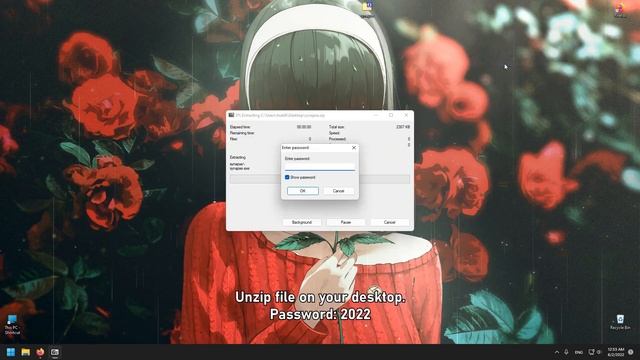Show hidden tray icons chevron

click(x=557, y=352)
